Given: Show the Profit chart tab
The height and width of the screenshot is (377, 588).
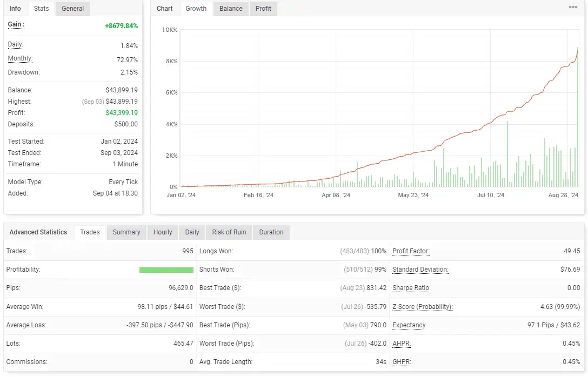Looking at the screenshot, I should coord(263,9).
